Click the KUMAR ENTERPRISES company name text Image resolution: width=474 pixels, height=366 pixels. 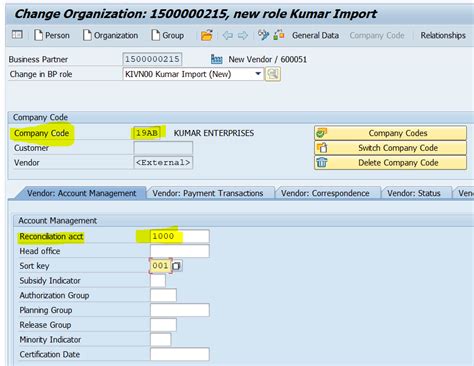(214, 133)
